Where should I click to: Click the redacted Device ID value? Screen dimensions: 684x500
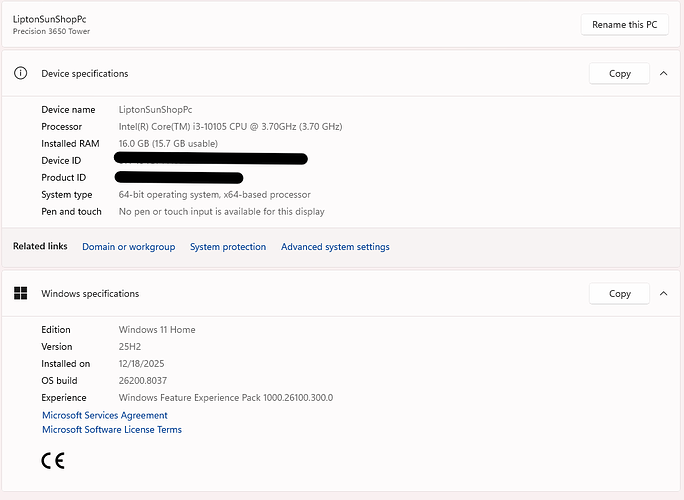pos(211,159)
